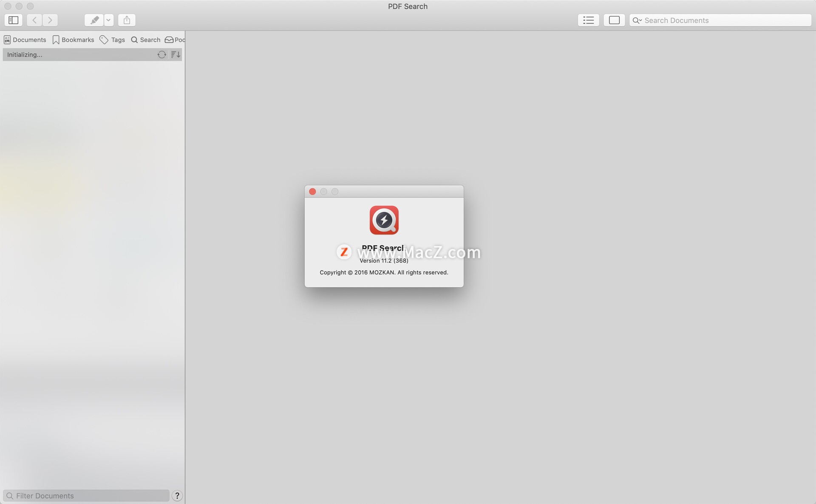Click the PDF Search app icon in About dialog

[x=384, y=220]
